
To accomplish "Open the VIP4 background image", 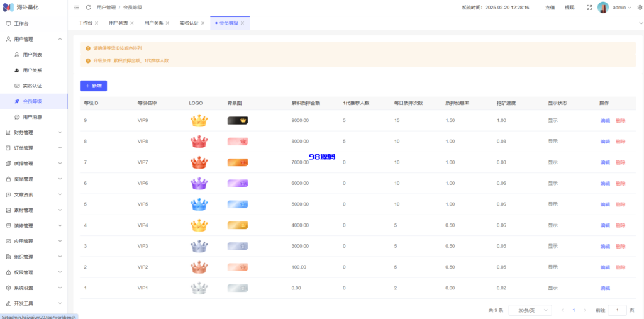I will [238, 225].
